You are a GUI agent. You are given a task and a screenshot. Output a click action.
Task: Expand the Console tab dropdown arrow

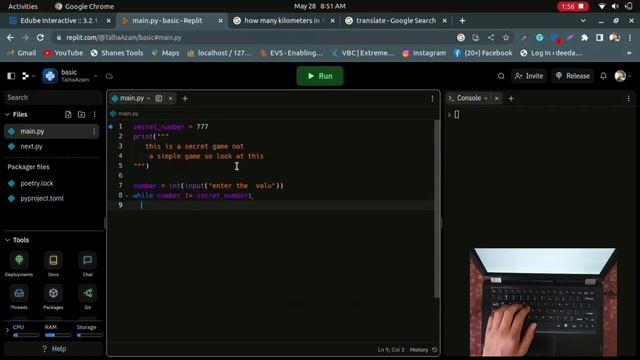pyautogui.click(x=486, y=98)
